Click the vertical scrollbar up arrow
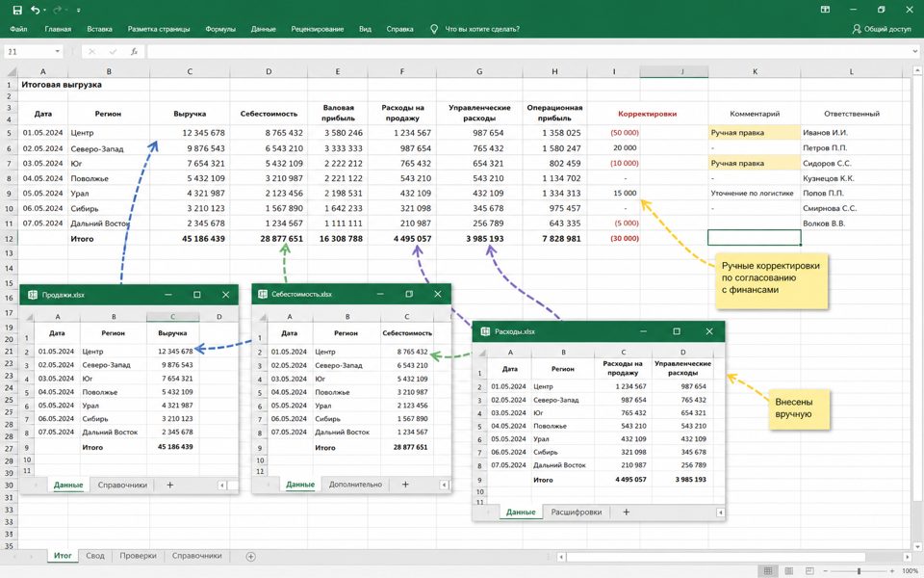Image resolution: width=924 pixels, height=578 pixels. (x=918, y=70)
